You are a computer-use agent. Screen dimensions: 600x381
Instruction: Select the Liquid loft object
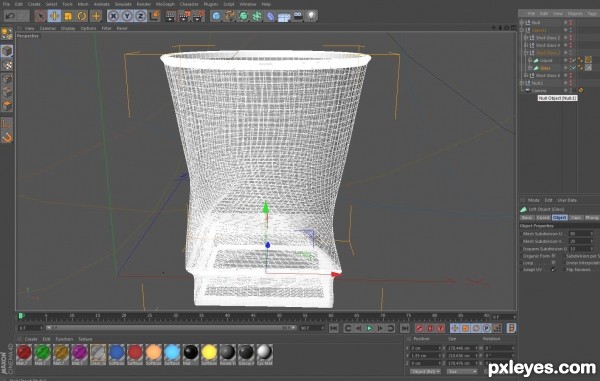tap(546, 60)
